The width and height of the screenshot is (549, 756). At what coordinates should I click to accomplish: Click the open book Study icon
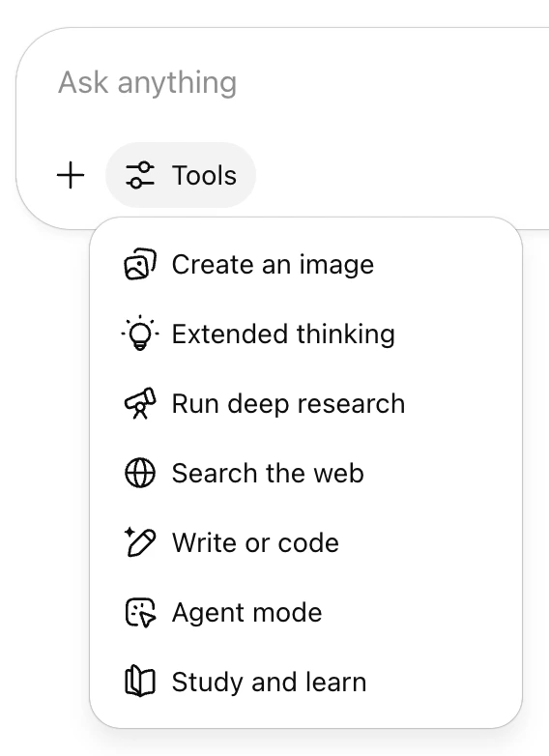[140, 682]
